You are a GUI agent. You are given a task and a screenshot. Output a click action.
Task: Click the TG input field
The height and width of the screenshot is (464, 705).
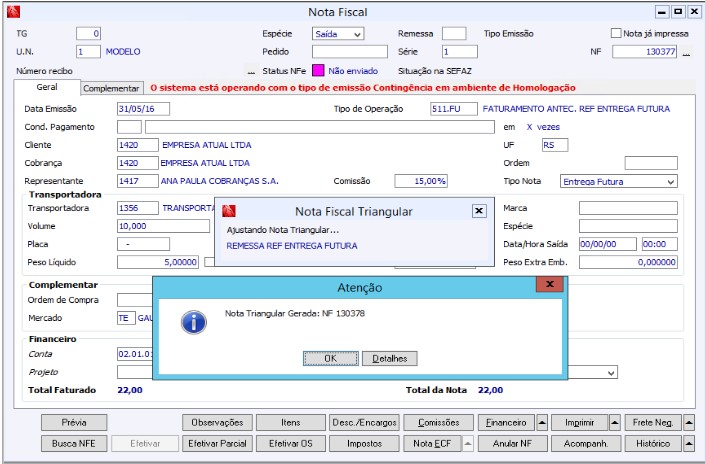point(89,34)
